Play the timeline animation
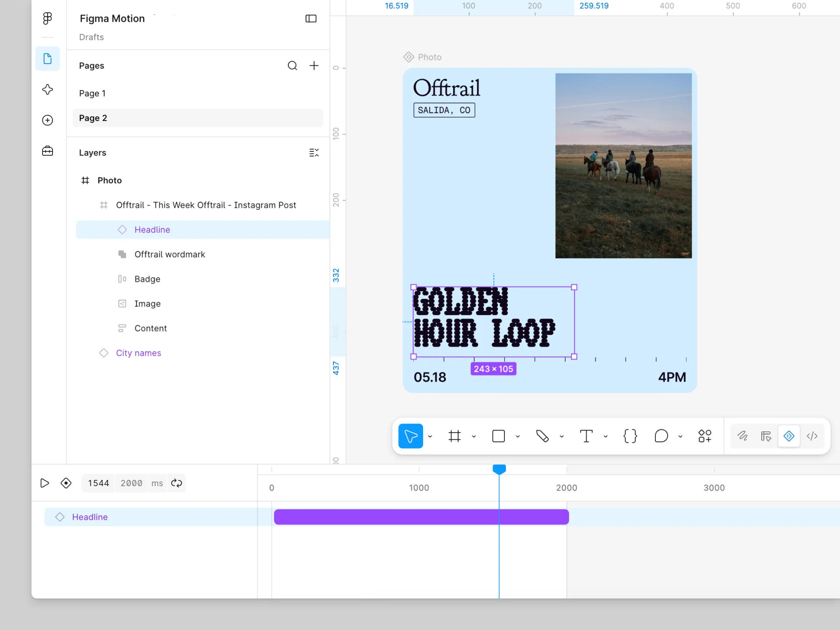Image resolution: width=840 pixels, height=630 pixels. click(x=45, y=483)
